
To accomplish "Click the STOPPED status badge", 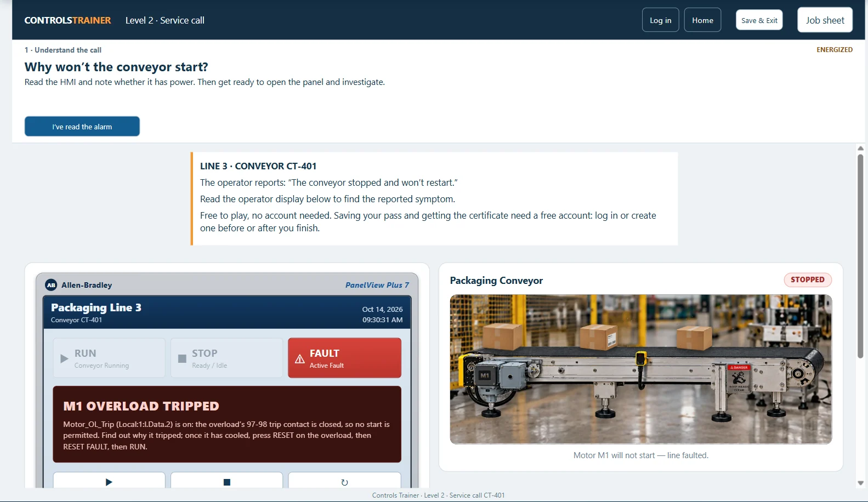I will (x=808, y=279).
